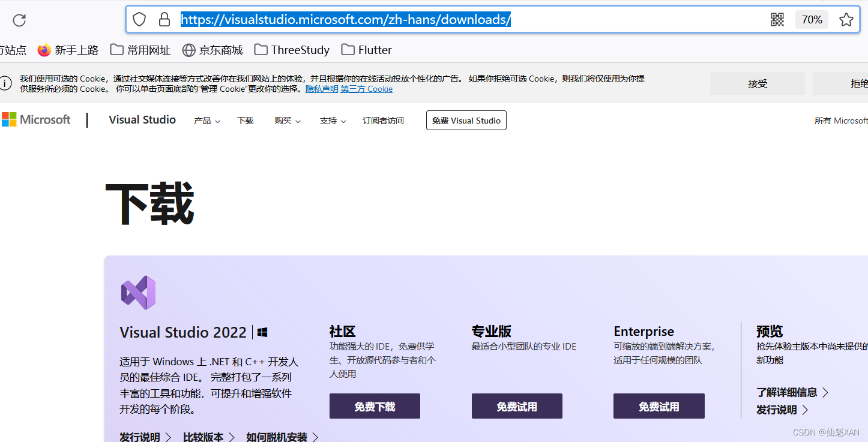Open the 比较版本 link
Image resolution: width=868 pixels, height=442 pixels.
click(x=209, y=437)
